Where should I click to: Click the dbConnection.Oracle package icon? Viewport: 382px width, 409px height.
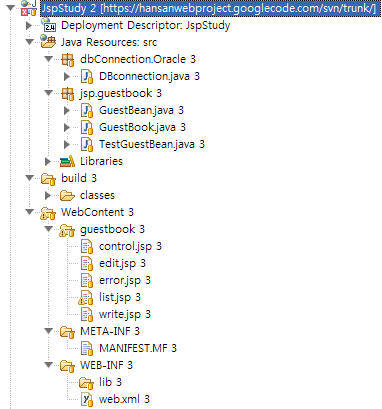68,59
